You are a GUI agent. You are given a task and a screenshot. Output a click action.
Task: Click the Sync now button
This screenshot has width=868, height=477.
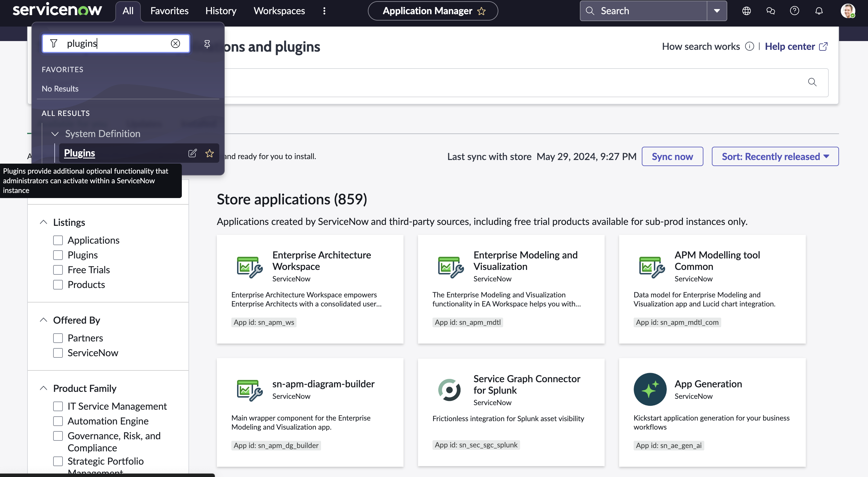tap(672, 156)
